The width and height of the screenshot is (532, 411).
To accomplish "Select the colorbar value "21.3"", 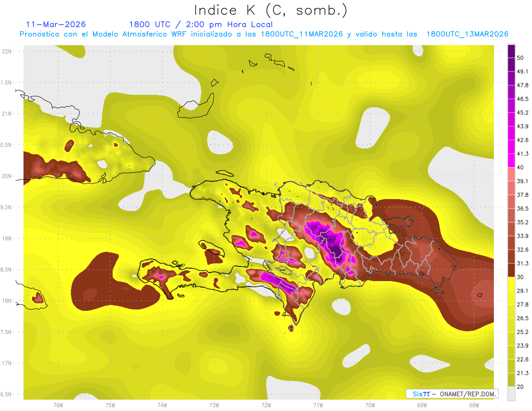I will 523,373.
